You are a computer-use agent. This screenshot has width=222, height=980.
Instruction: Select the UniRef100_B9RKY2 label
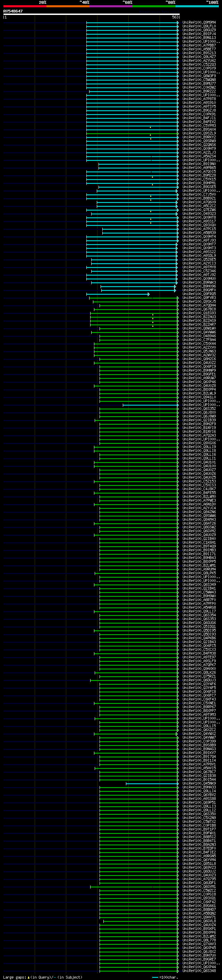[x=199, y=137]
